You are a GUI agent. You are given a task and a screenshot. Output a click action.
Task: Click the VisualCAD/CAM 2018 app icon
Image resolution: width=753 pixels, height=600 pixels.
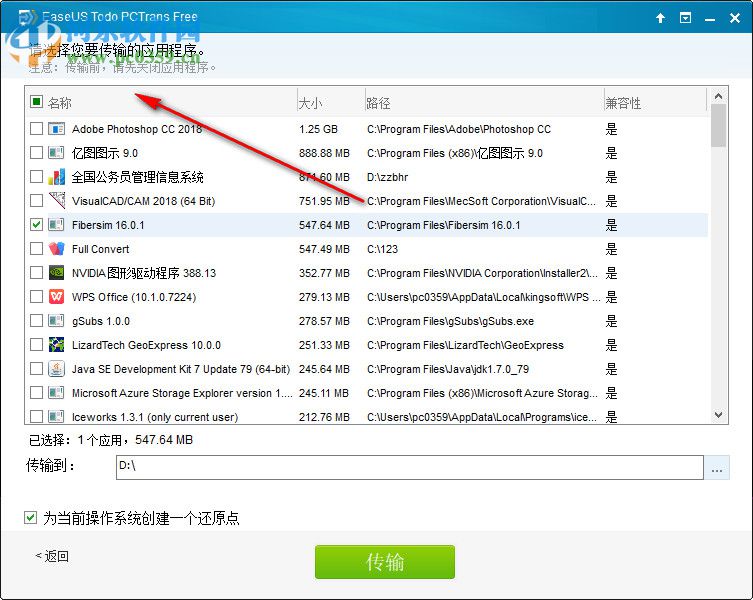tap(56, 200)
